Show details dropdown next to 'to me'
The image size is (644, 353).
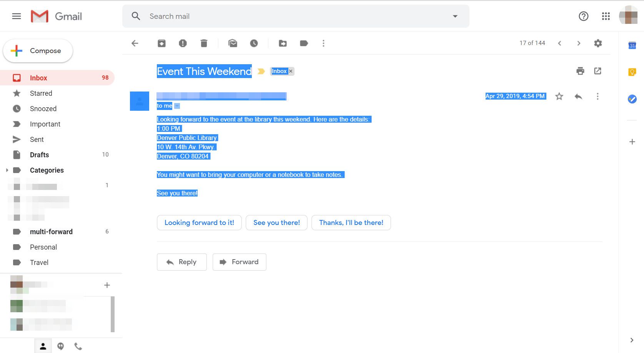[x=177, y=106]
